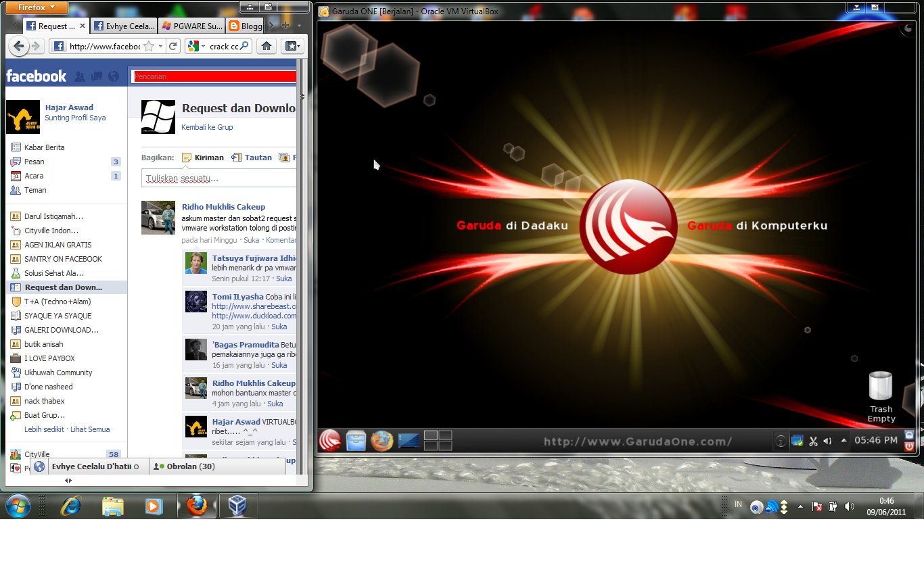Open Windows Media Player from taskbar
This screenshot has width=924, height=576.
click(x=154, y=505)
